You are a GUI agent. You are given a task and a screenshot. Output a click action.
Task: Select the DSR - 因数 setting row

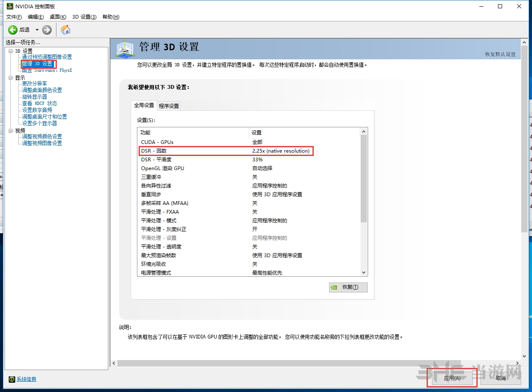(x=249, y=151)
